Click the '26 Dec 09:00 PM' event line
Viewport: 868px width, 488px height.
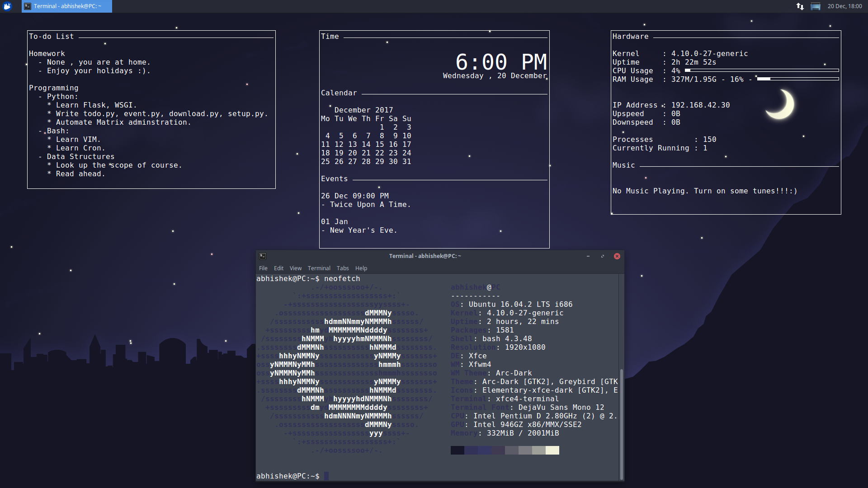(355, 196)
